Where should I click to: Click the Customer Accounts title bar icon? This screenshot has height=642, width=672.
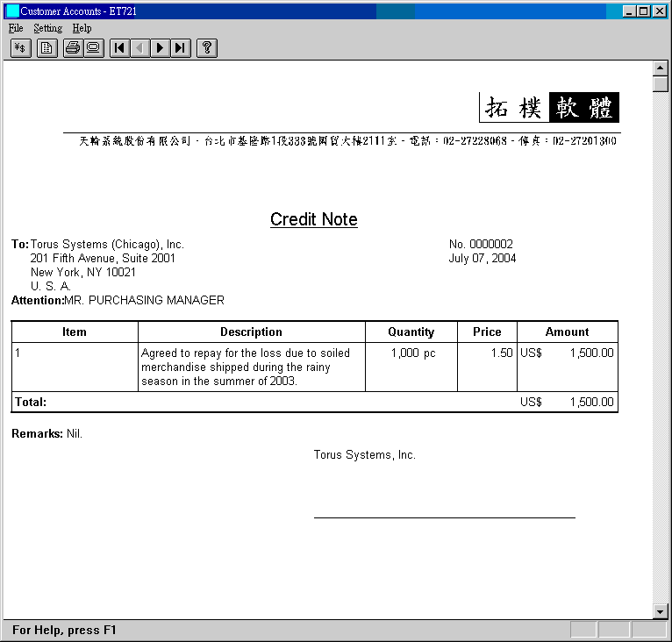pos(12,11)
